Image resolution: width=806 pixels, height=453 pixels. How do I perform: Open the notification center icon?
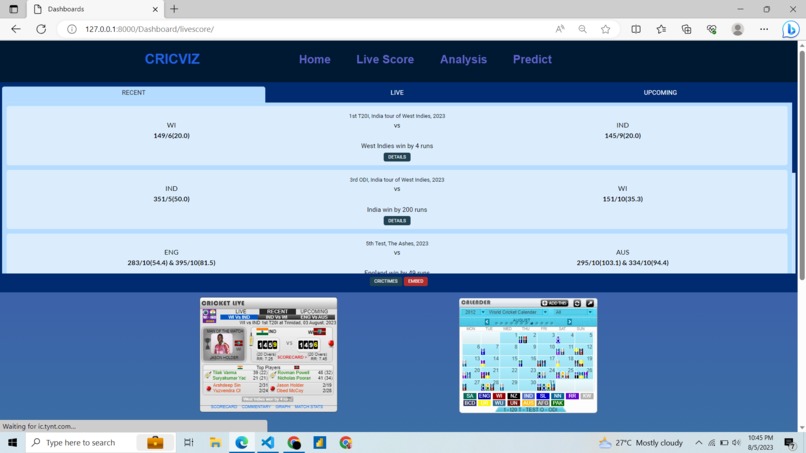[789, 442]
